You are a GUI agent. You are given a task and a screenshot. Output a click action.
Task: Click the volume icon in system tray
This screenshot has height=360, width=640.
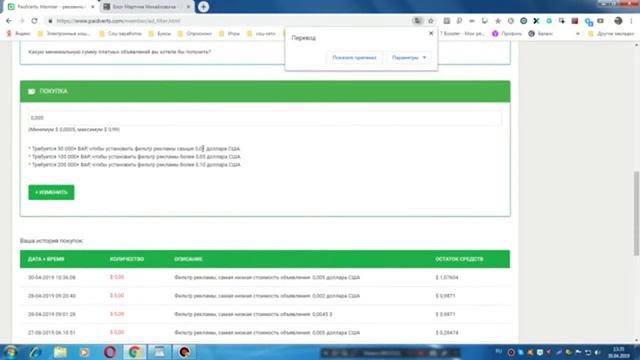(597, 352)
